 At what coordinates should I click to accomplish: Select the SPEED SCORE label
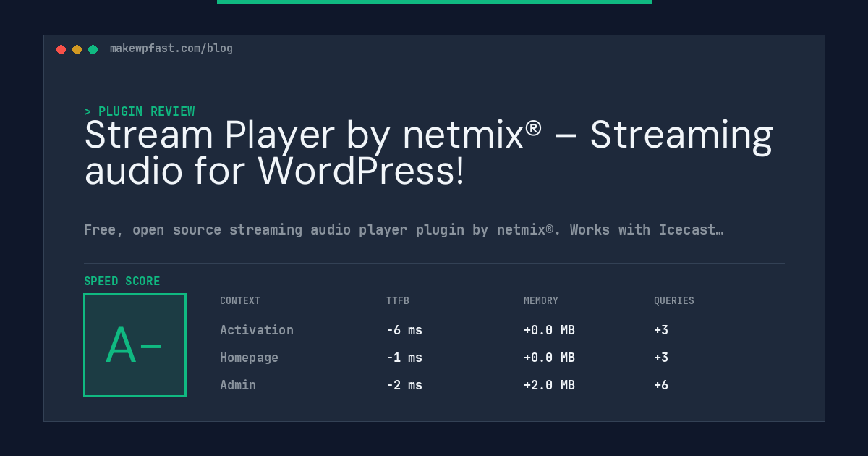point(122,282)
